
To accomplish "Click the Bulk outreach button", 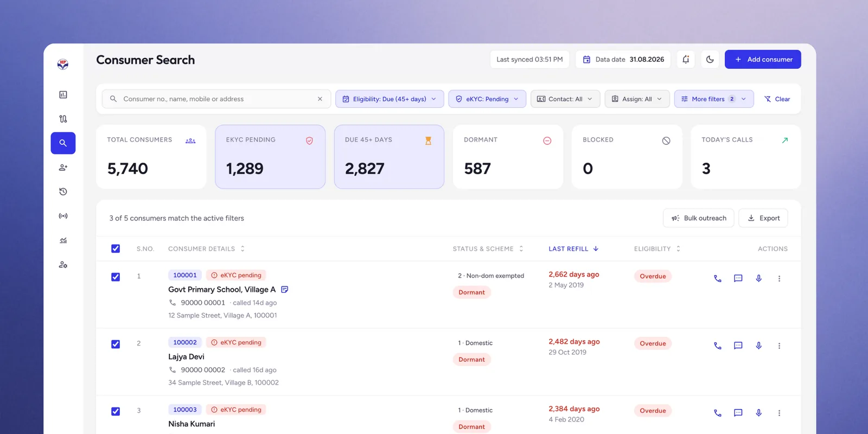I will (699, 218).
